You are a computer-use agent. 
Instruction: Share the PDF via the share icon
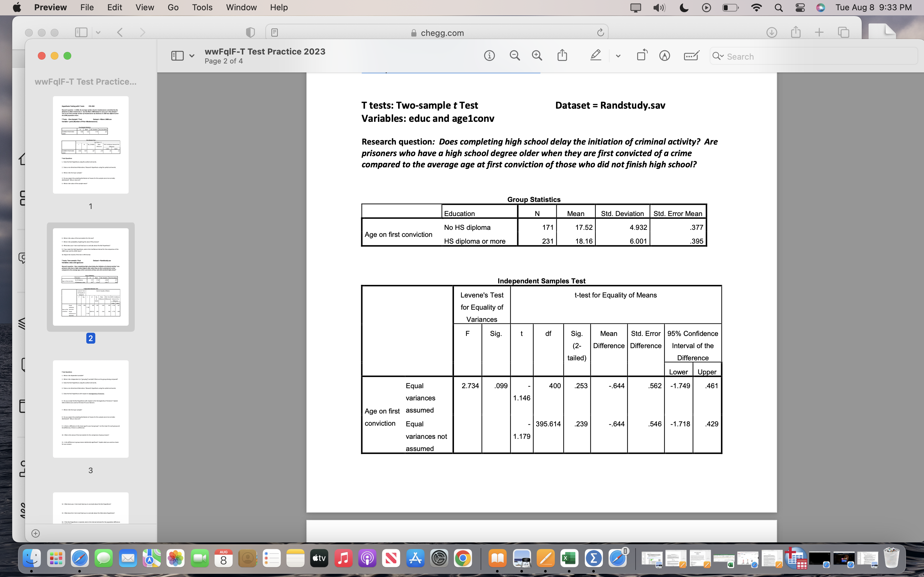562,56
